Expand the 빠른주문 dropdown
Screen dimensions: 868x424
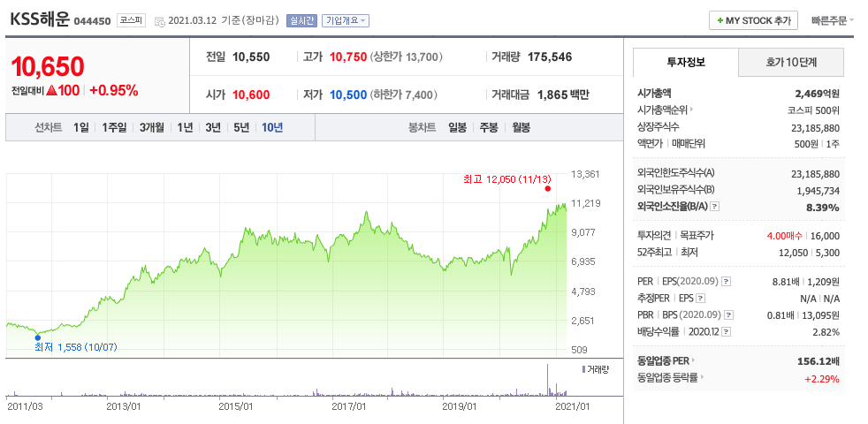832,21
